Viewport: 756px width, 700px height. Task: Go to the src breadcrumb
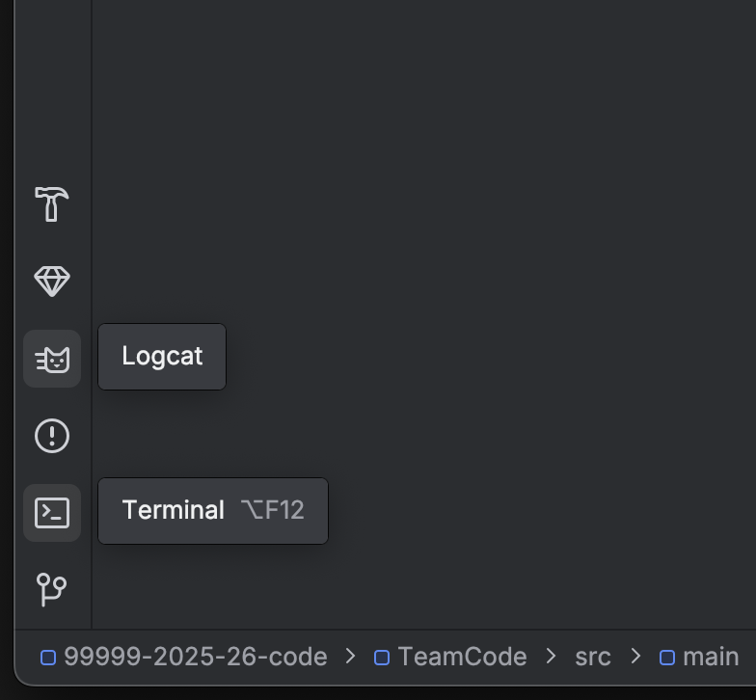tap(592, 657)
